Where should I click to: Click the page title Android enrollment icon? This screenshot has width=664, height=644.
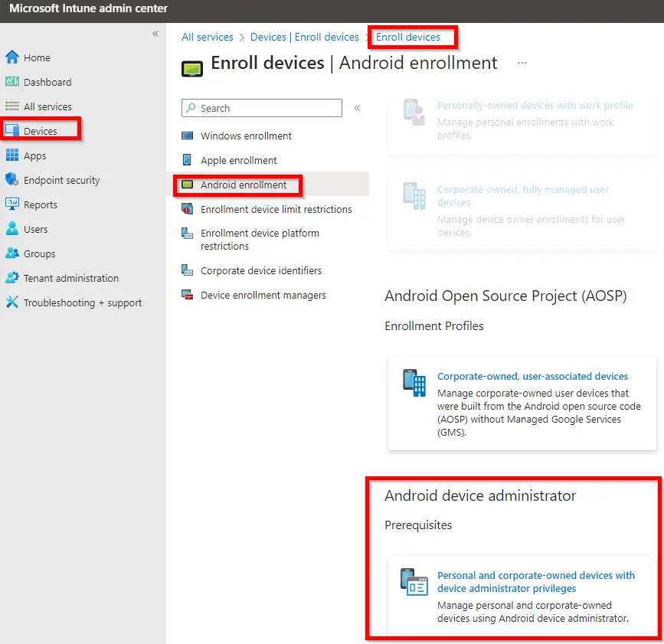point(192,69)
